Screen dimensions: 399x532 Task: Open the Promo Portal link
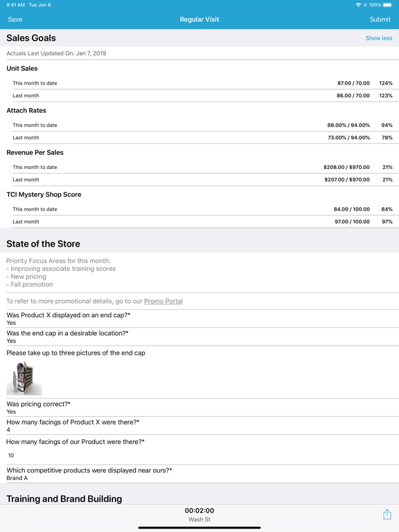tap(163, 301)
